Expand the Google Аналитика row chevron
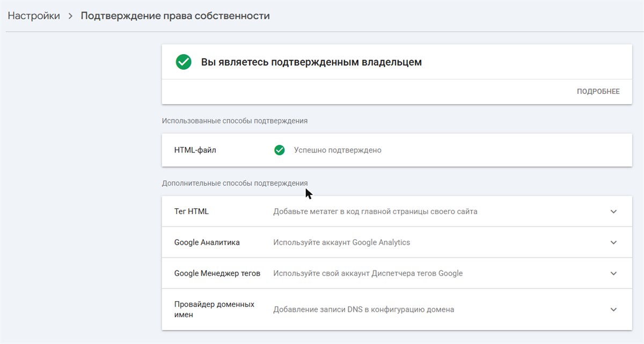 pos(614,243)
